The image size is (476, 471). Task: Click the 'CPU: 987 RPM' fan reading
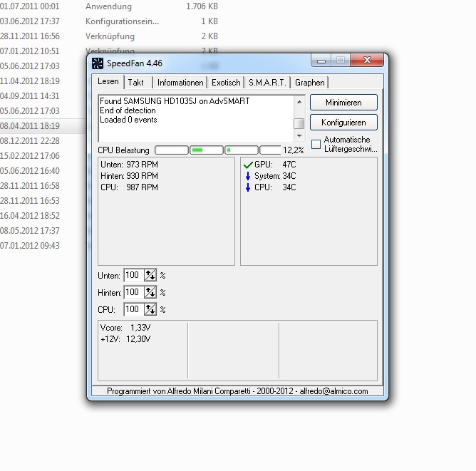129,187
